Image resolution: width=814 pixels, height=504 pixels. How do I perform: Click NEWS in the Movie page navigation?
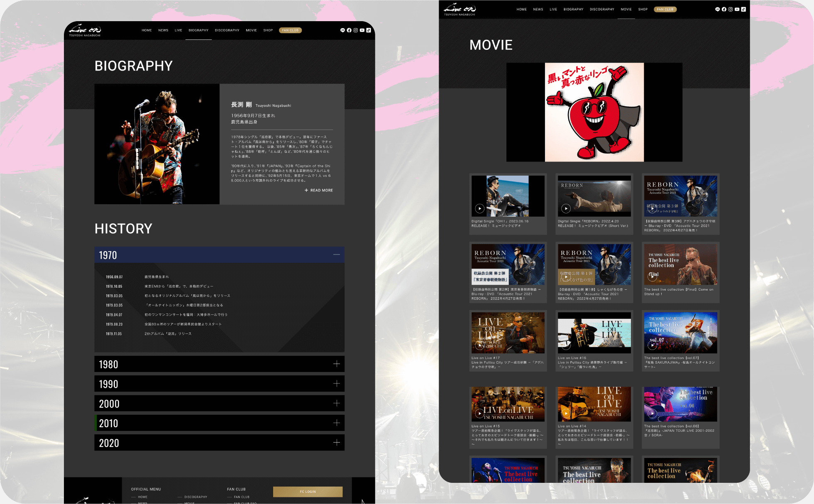(538, 9)
